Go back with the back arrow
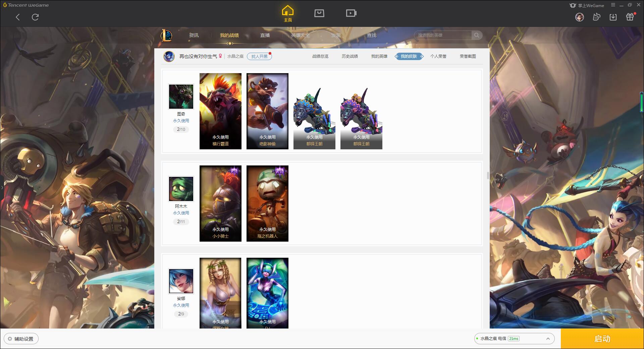Viewport: 644px width, 349px height. click(x=18, y=17)
